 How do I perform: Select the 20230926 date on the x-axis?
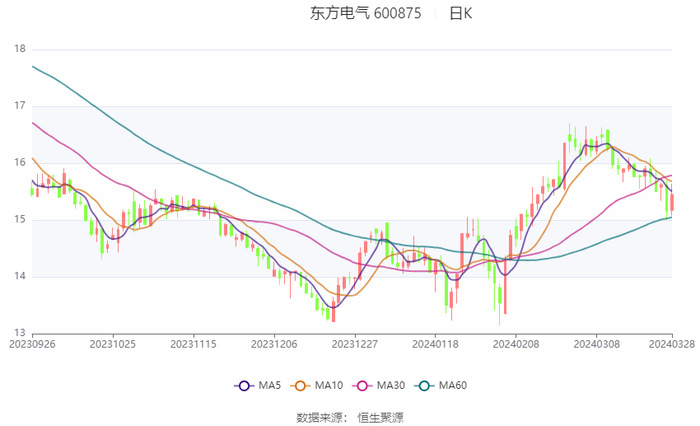point(32,343)
